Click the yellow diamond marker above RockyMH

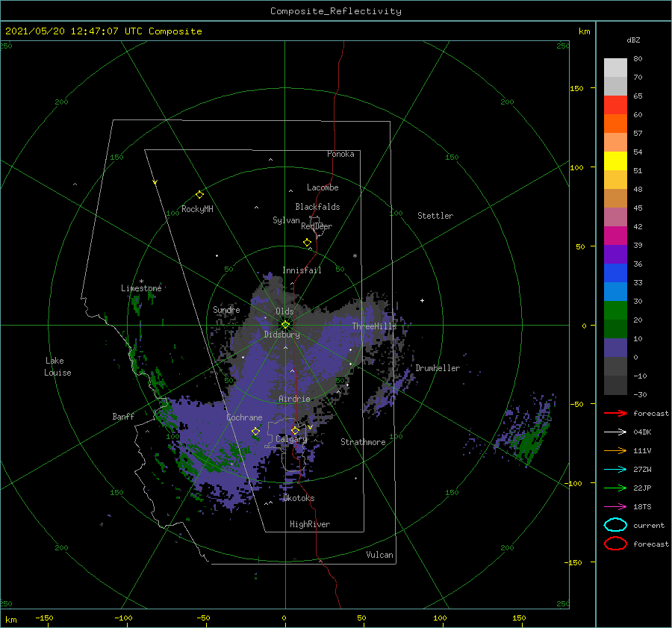pyautogui.click(x=199, y=195)
